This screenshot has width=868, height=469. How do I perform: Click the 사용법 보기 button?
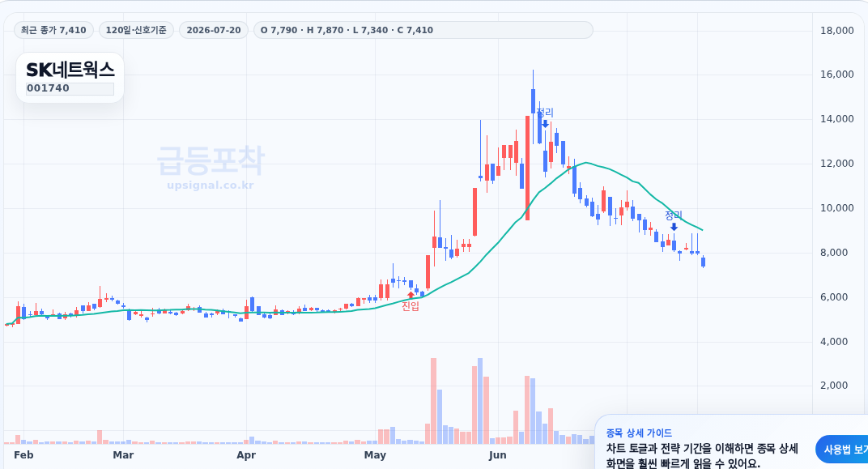coord(841,450)
